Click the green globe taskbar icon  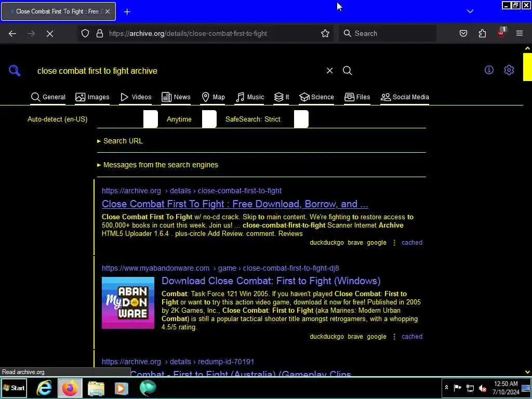coord(148,388)
